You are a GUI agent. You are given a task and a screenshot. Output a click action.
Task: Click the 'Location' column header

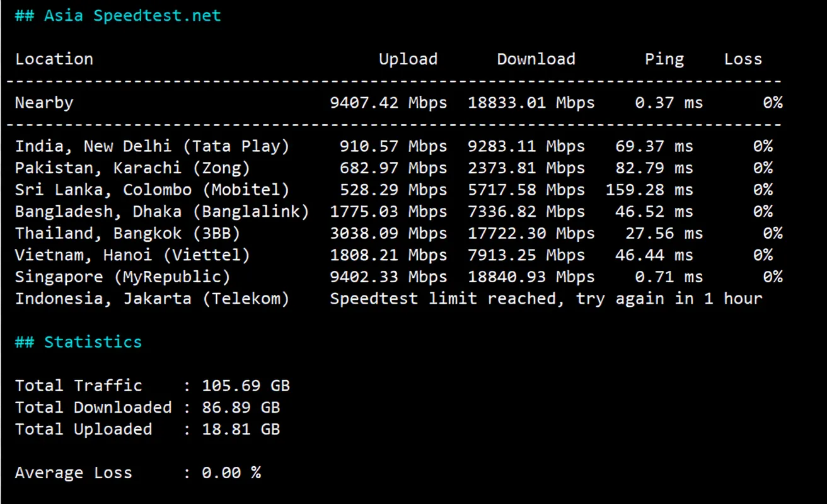coord(54,59)
